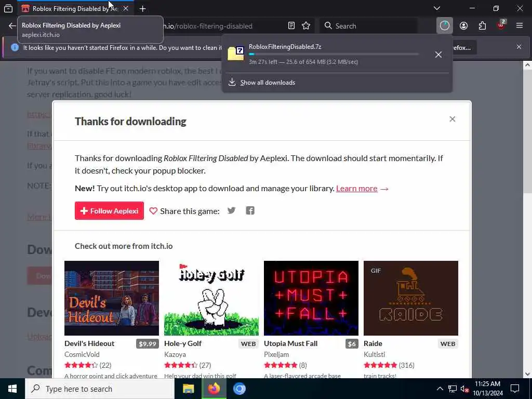The height and width of the screenshot is (399, 532).
Task: Open the muted volume tray icon
Action: tap(464, 389)
